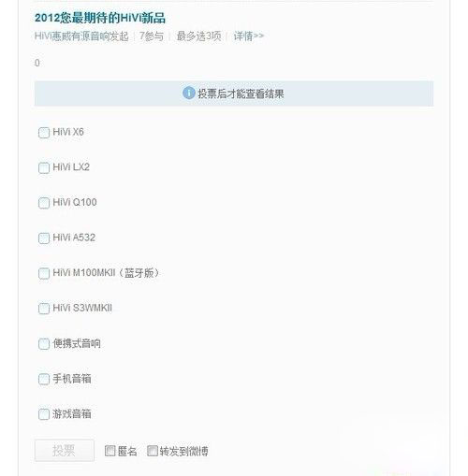Open the 详情>> details link
The image size is (468, 476).
point(249,36)
